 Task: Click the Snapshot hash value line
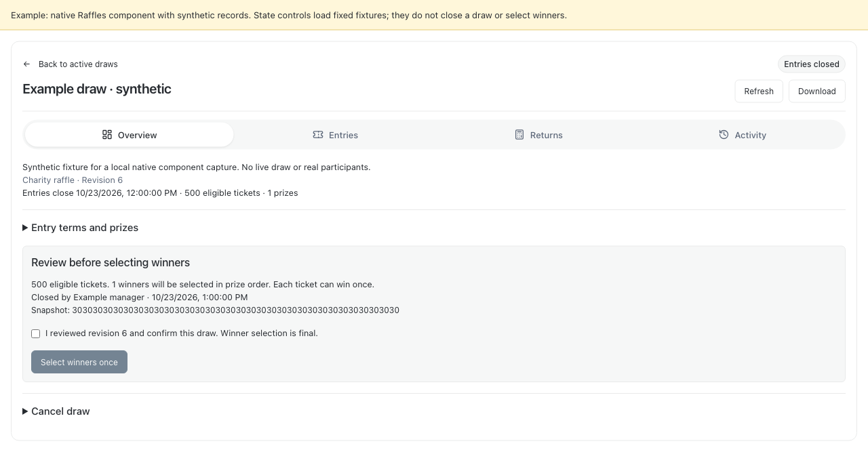pos(215,310)
